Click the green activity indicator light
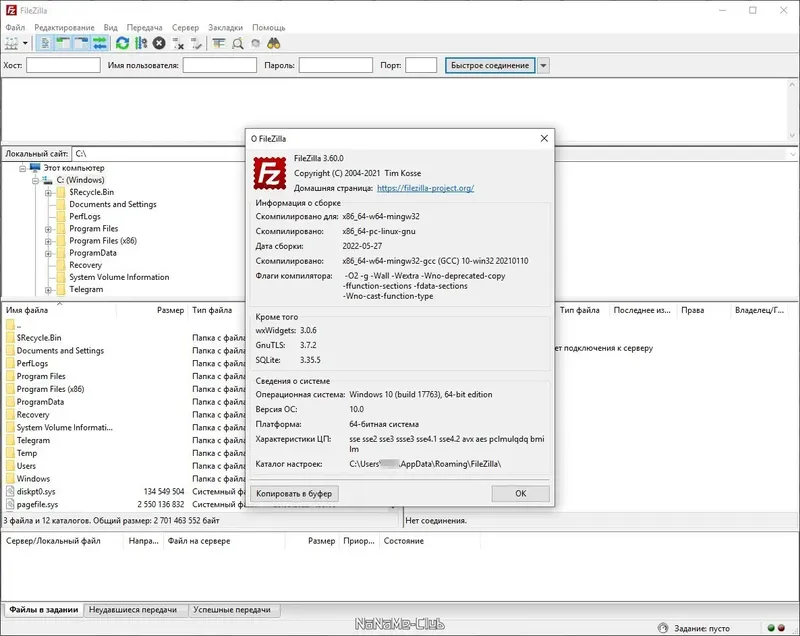Screen dimensions: 800x636 point(771,628)
